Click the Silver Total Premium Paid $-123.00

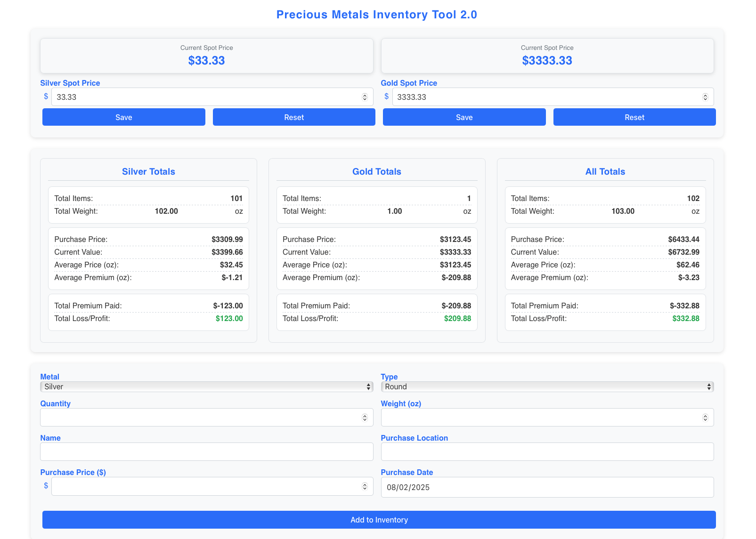point(228,306)
